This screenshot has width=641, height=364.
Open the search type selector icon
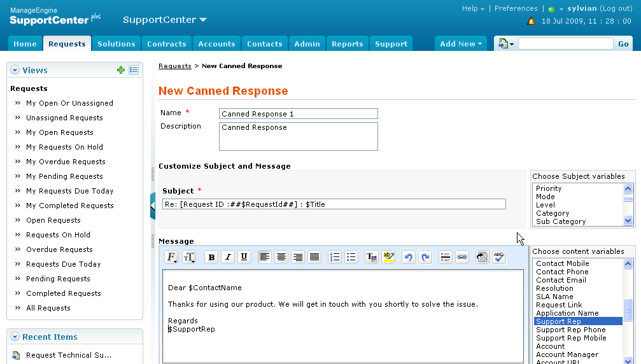(x=505, y=43)
